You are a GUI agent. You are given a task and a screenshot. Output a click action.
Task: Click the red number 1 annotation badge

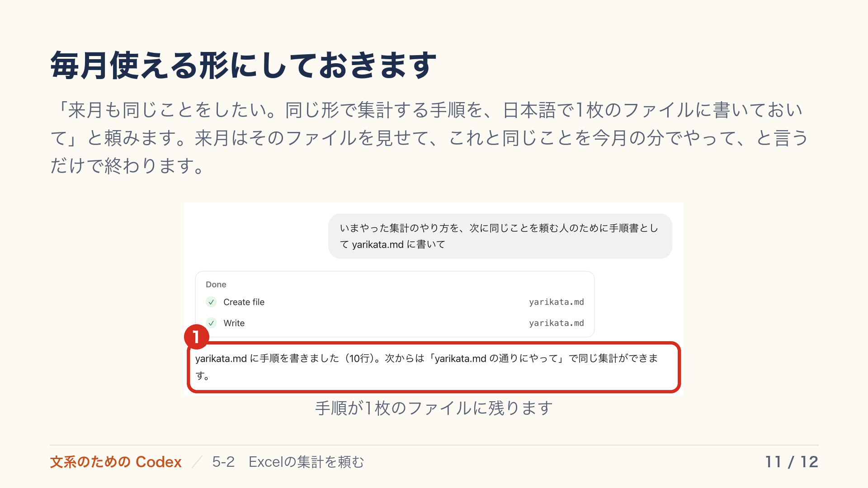pyautogui.click(x=196, y=337)
